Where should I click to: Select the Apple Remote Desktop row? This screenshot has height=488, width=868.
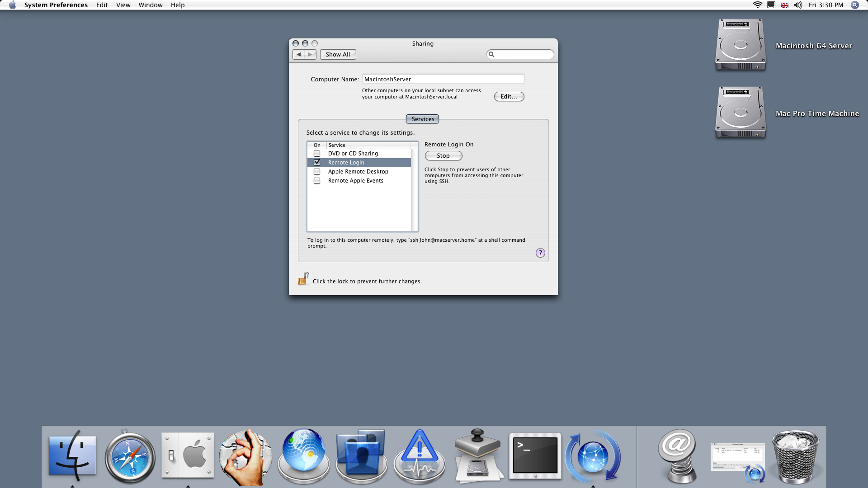[x=359, y=172]
